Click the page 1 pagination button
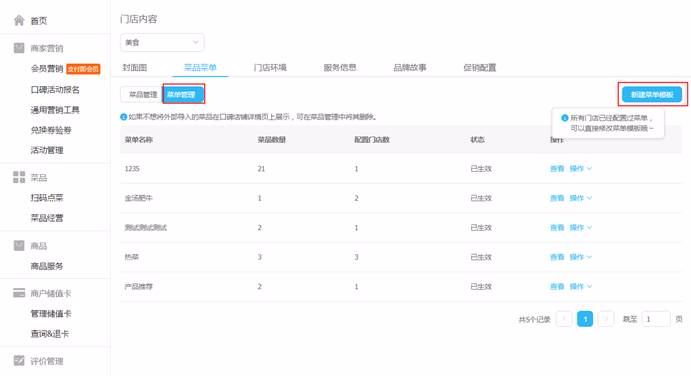This screenshot has height=376, width=691. point(585,319)
